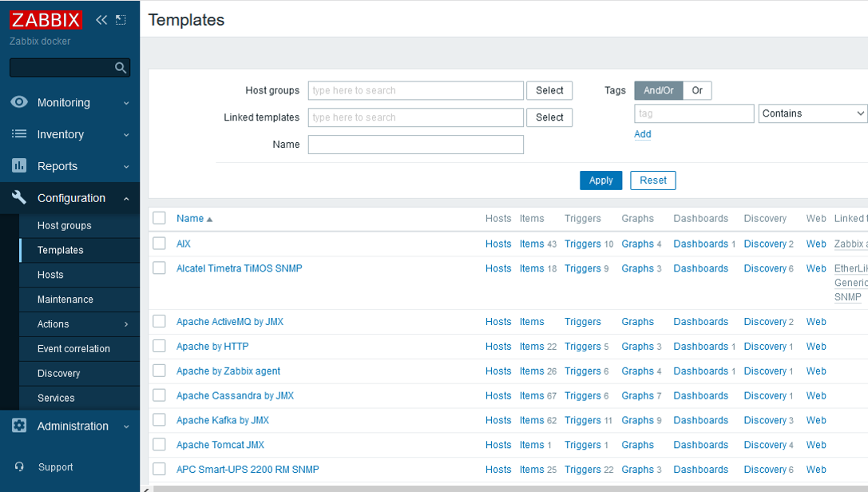Viewport: 868px width, 492px height.
Task: Open Discovery of Apache Tomcat JMX
Action: pyautogui.click(x=764, y=445)
